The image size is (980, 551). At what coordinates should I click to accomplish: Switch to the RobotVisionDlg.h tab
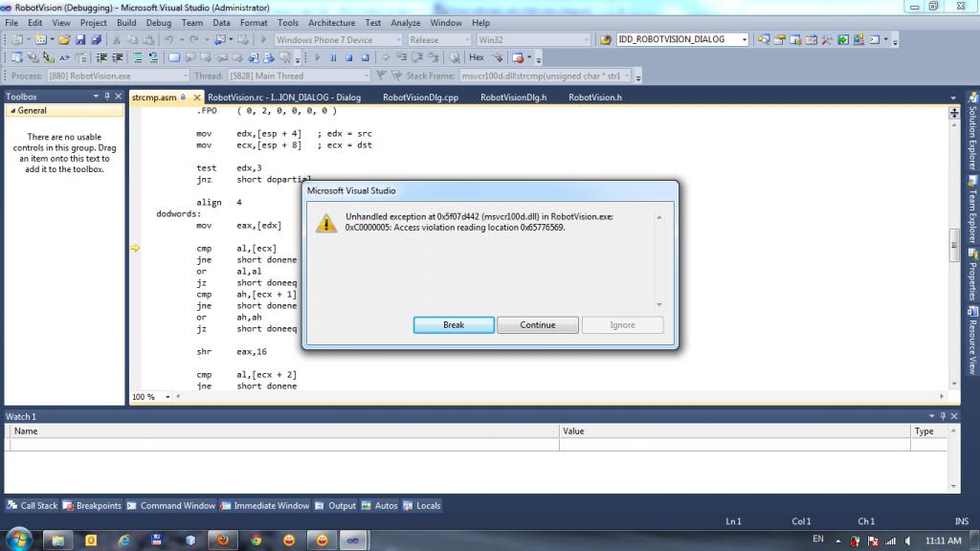[513, 98]
